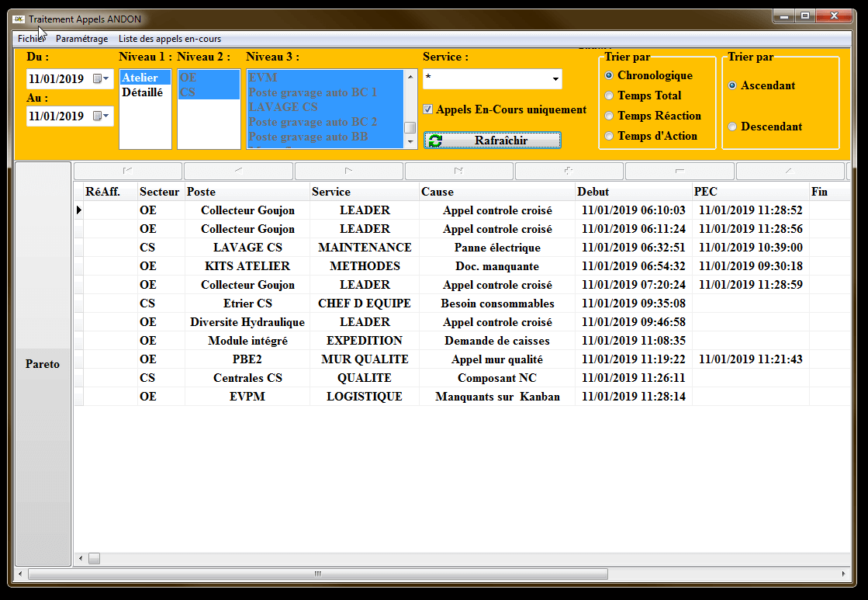The height and width of the screenshot is (600, 868).
Task: Click the window's bottom left scroll arrow
Action: [20, 574]
